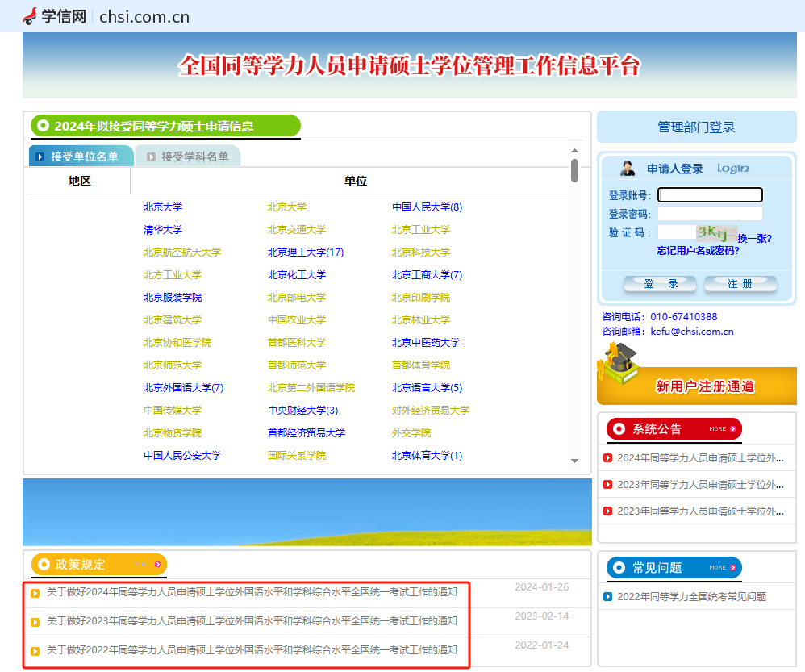Click the graduation cap registration graphic
This screenshot has height=672, width=805.
click(x=619, y=364)
